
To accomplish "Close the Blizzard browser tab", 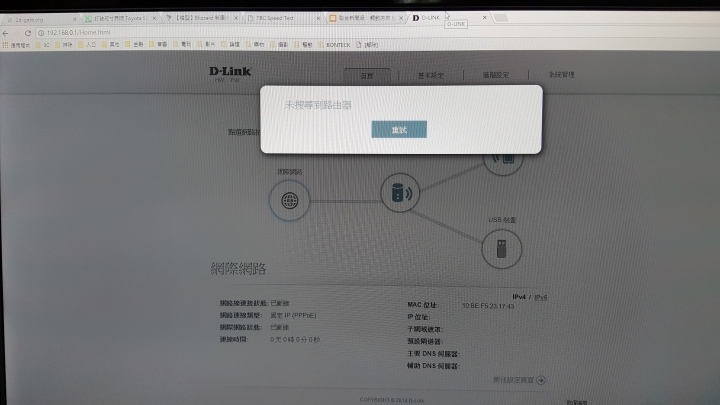I will [x=236, y=18].
